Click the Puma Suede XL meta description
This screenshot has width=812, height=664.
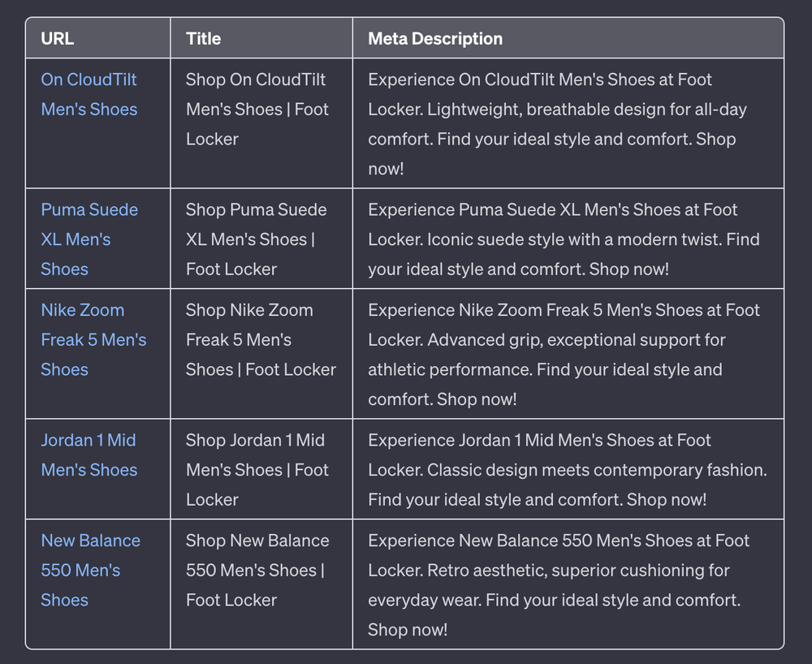tap(564, 239)
